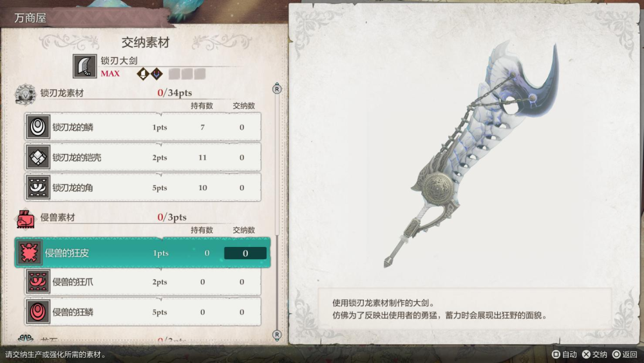Select the 锁刃龙的铠壳 2pts material row
This screenshot has width=644, height=363.
point(142,157)
